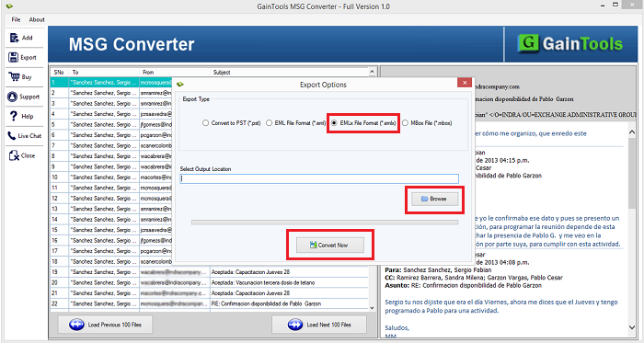Image resolution: width=644 pixels, height=343 pixels.
Task: Select message row number 1
Action: tap(111, 83)
